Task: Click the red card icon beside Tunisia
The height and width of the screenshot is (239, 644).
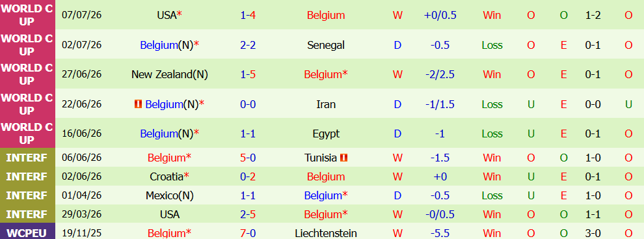Action: click(343, 158)
